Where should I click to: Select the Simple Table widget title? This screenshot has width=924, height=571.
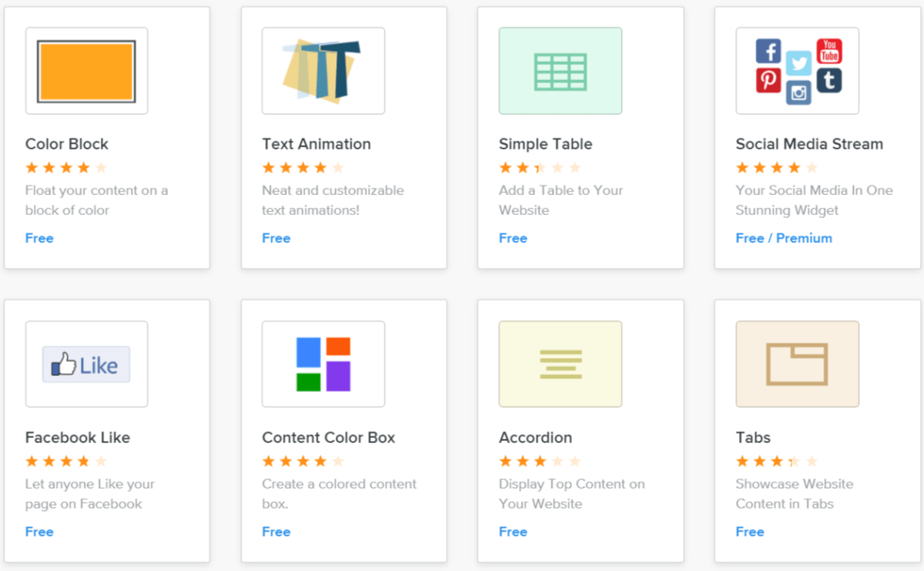tap(545, 143)
